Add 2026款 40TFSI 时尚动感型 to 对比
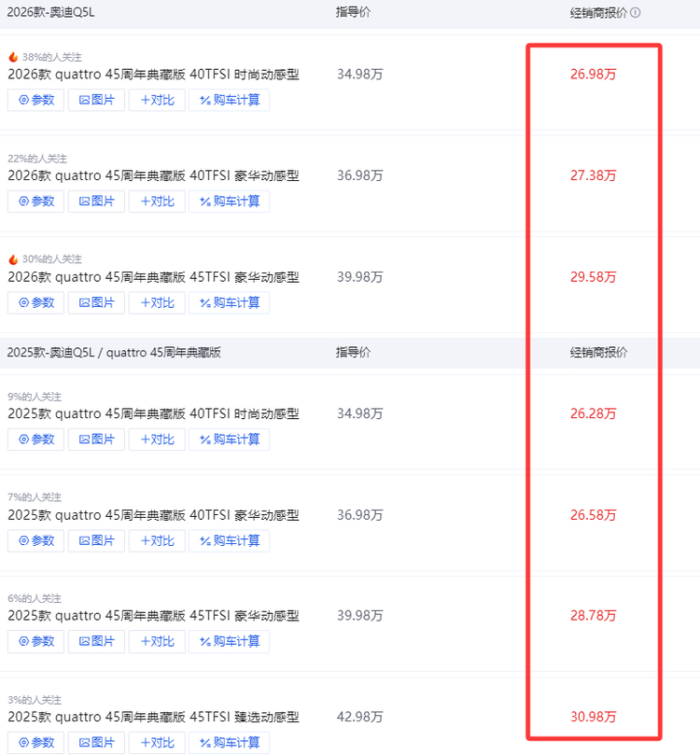The width and height of the screenshot is (700, 755). (x=157, y=100)
